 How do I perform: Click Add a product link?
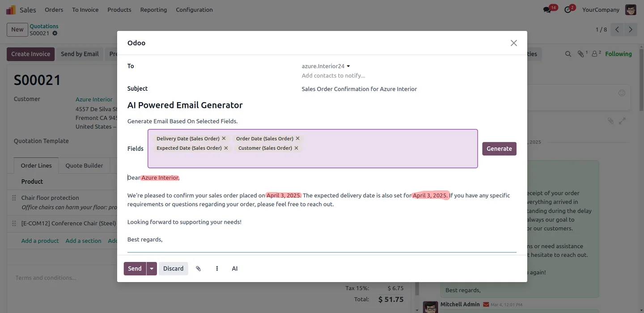(x=40, y=241)
